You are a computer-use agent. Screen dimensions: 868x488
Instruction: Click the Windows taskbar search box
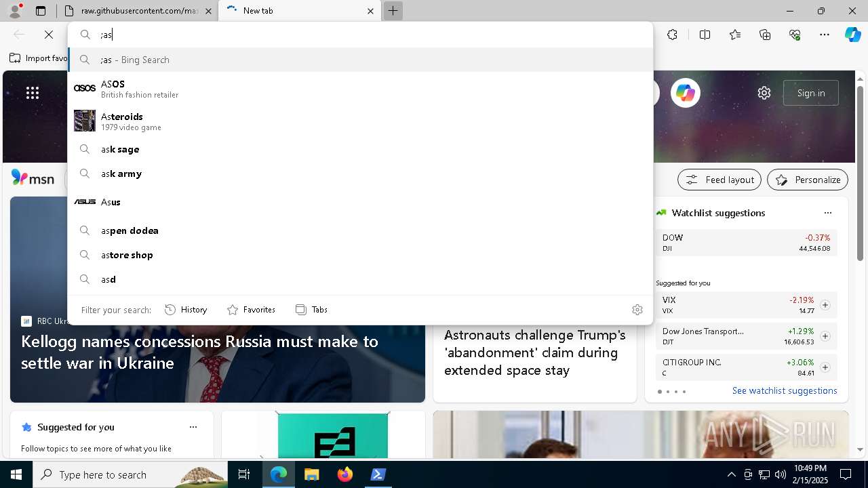click(130, 474)
